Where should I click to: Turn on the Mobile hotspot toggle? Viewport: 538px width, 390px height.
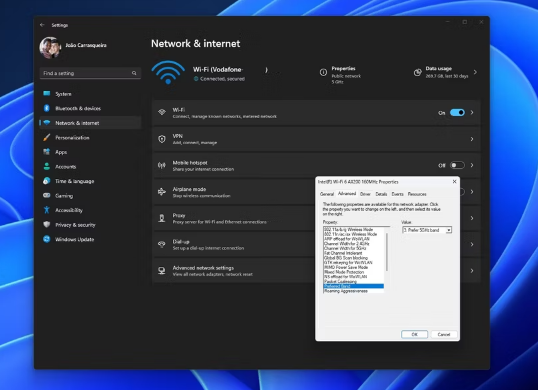point(457,165)
